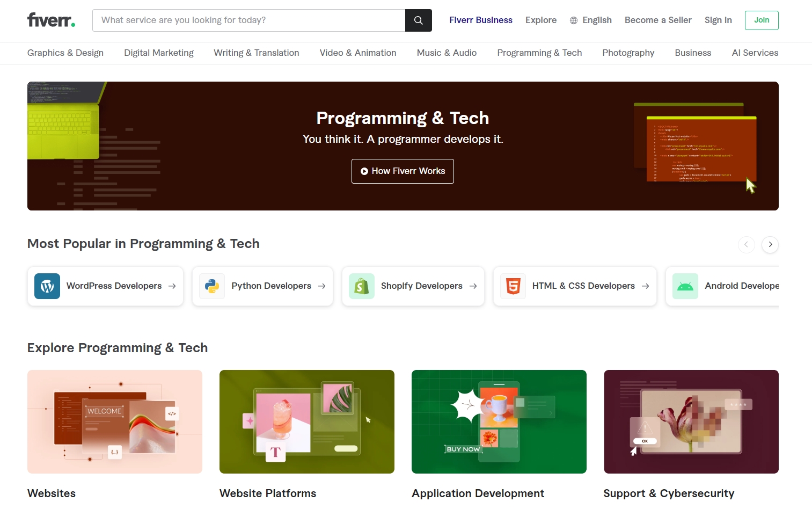The height and width of the screenshot is (509, 812).
Task: Click the green Join button
Action: point(762,20)
